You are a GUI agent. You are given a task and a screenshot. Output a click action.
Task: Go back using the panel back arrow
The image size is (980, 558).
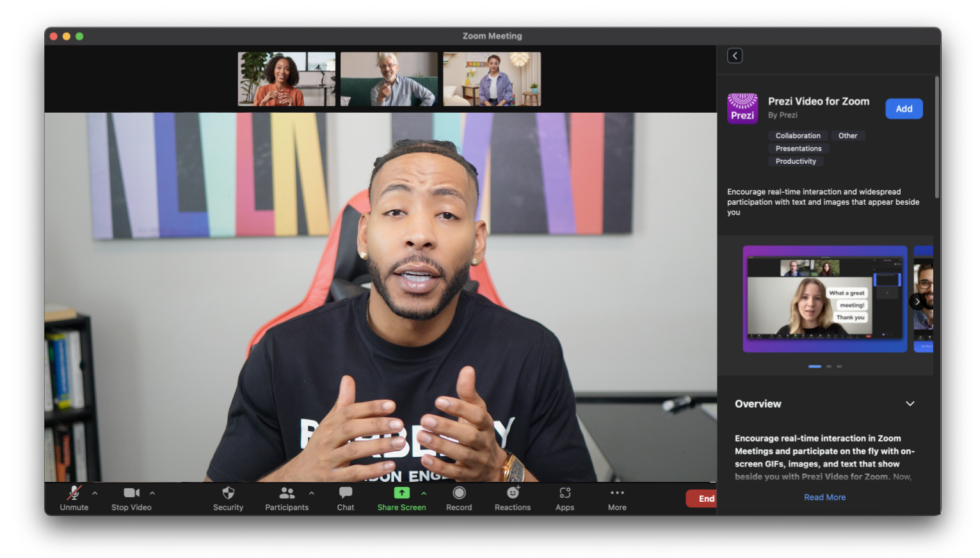click(735, 56)
